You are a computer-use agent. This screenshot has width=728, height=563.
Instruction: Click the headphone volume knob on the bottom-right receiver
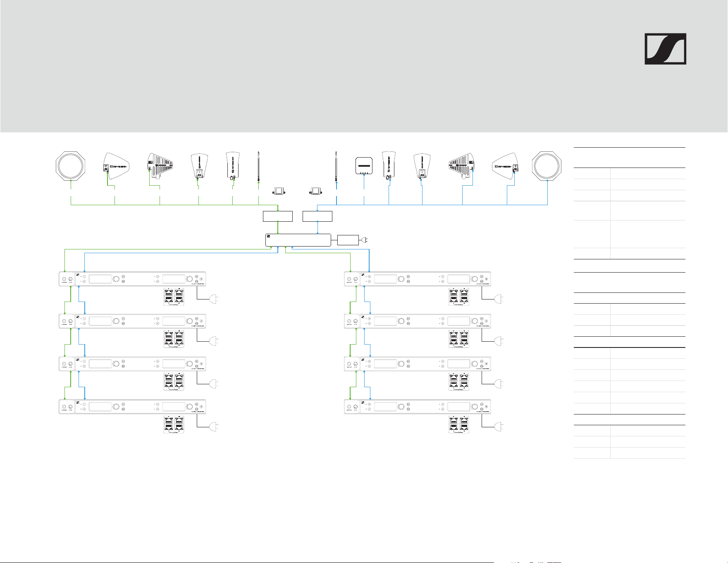(356, 407)
